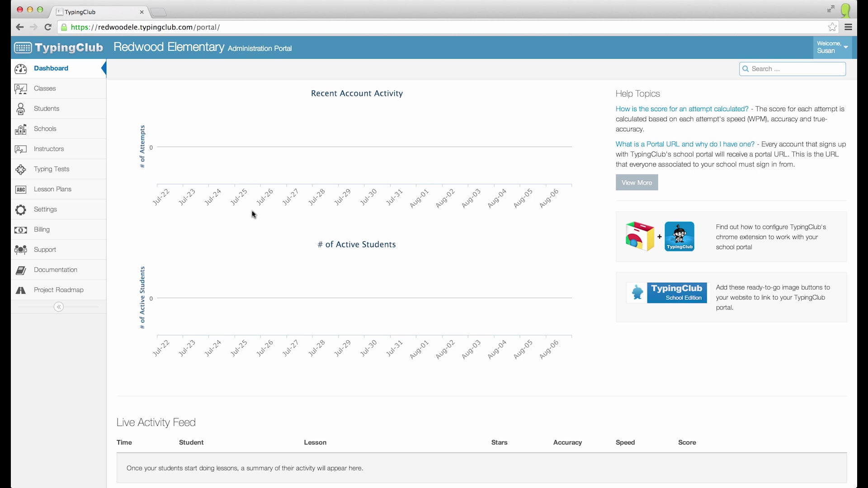Navigate to Lesson Plans
Screen dimensions: 868x488
[x=52, y=189]
